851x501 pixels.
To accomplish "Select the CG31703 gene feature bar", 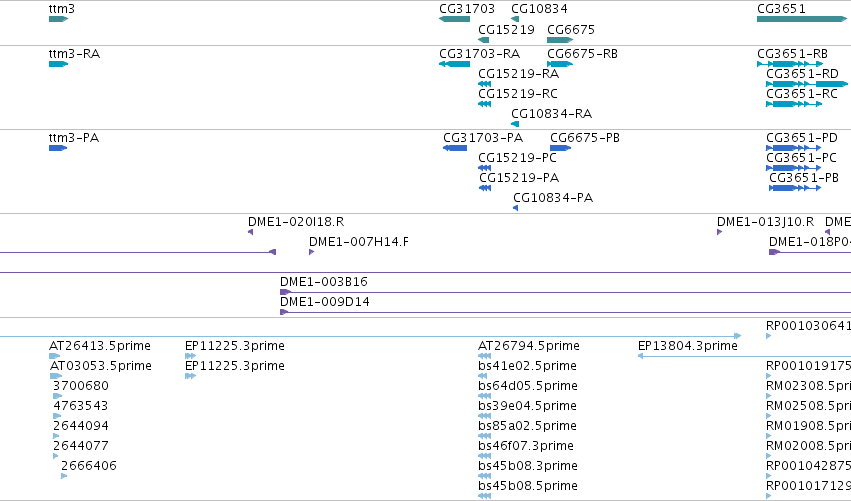I will coord(454,19).
